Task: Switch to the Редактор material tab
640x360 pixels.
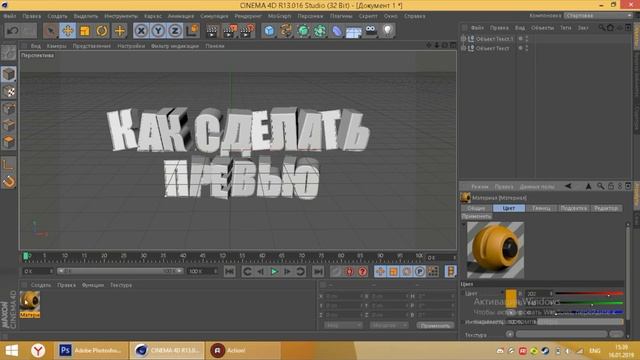Action: coord(606,208)
